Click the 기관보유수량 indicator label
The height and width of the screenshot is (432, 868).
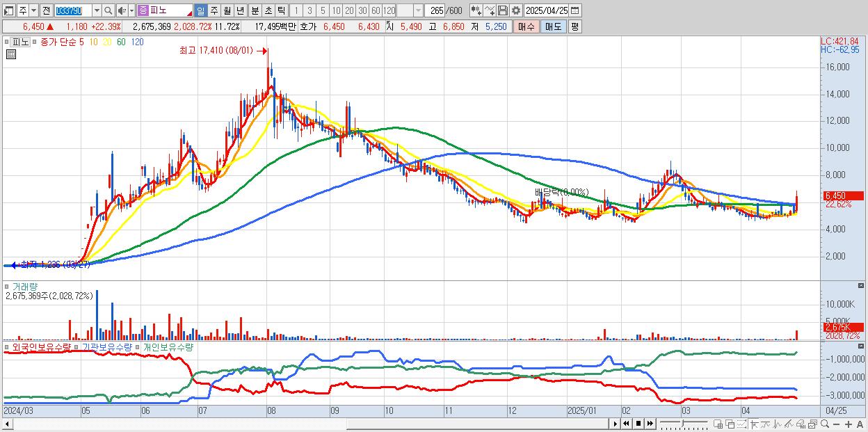(x=108, y=346)
